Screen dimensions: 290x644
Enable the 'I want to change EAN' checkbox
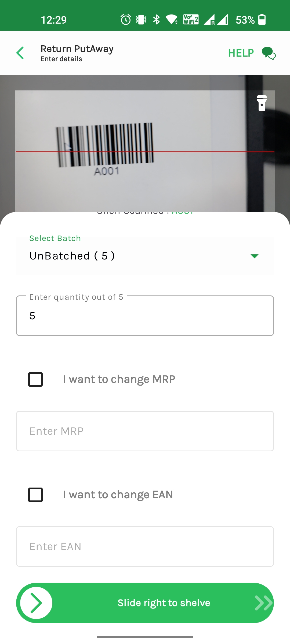click(35, 495)
